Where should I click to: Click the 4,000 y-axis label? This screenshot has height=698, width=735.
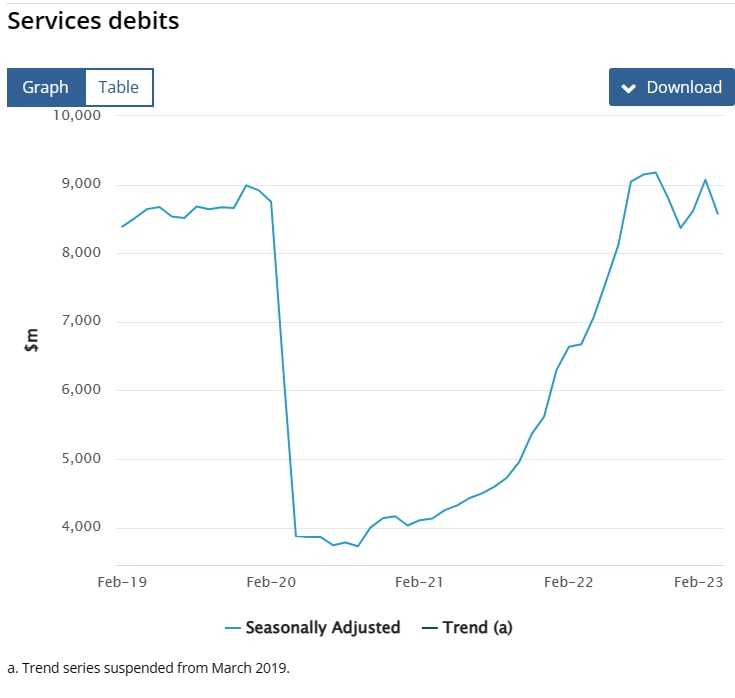click(80, 527)
